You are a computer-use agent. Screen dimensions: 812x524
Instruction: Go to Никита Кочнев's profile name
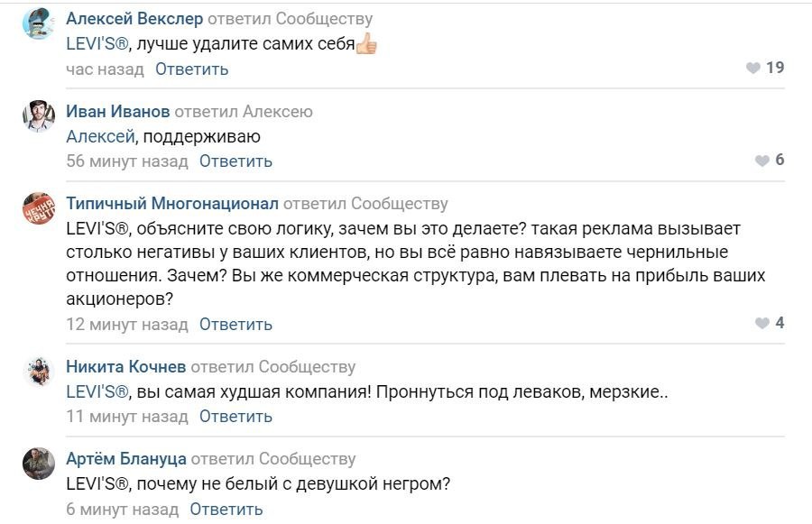tap(126, 366)
